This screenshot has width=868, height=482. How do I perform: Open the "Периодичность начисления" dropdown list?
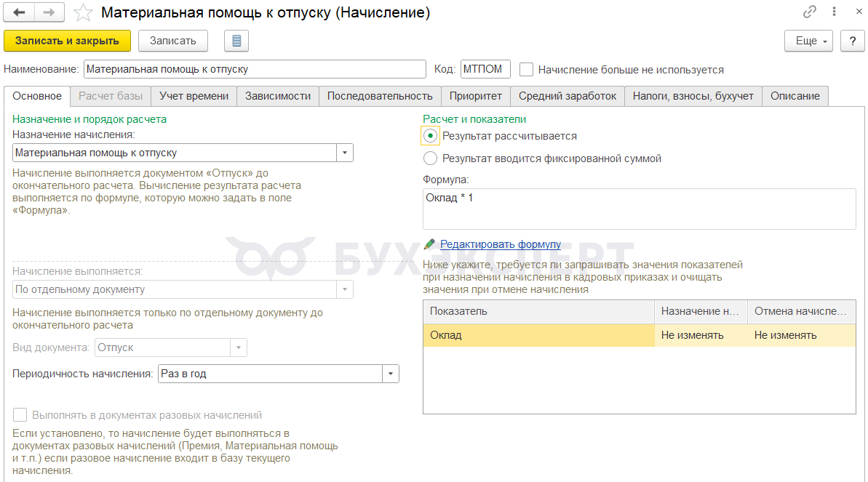391,374
